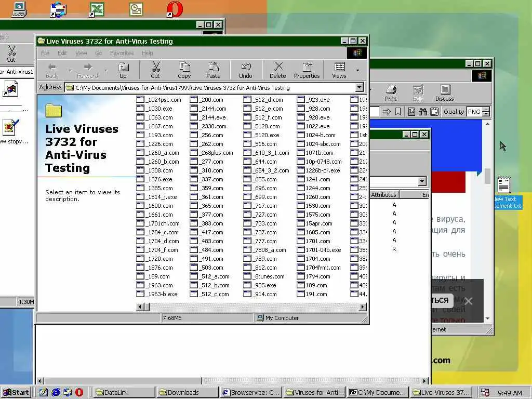Open the Go menu

98,53
